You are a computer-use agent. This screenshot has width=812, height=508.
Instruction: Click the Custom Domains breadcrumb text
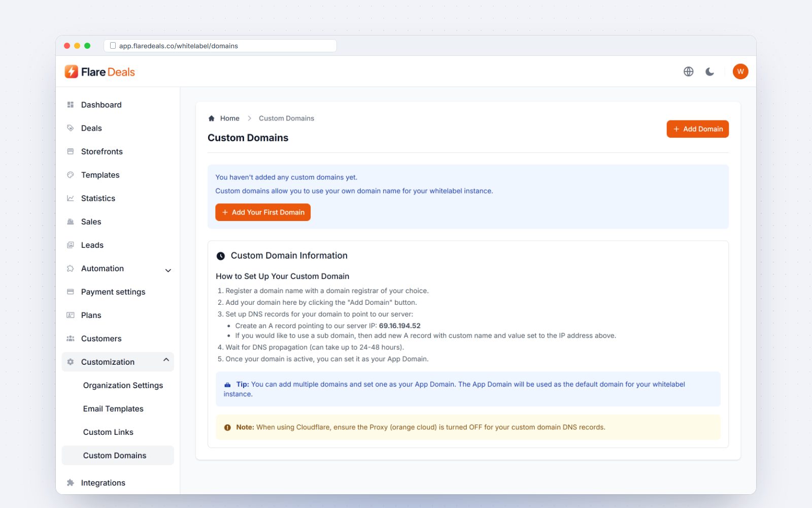click(x=286, y=118)
